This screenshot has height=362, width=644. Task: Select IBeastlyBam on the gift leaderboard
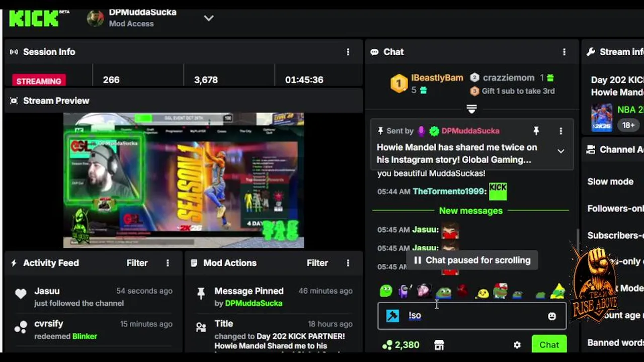click(437, 78)
